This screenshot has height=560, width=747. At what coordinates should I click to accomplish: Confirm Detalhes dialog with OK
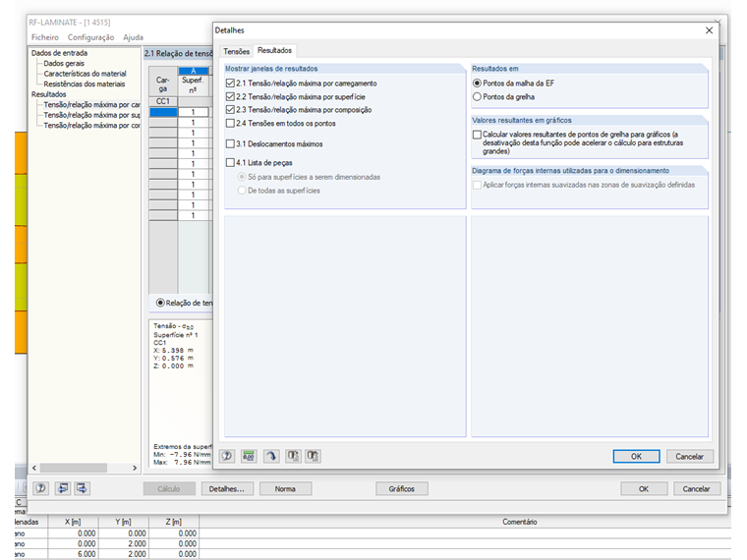[636, 456]
